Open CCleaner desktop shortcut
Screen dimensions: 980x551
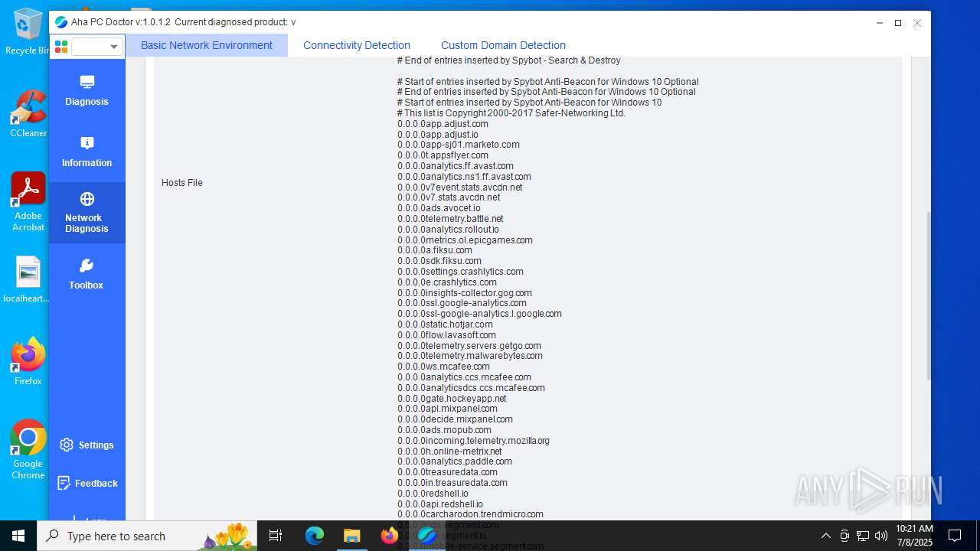28,114
